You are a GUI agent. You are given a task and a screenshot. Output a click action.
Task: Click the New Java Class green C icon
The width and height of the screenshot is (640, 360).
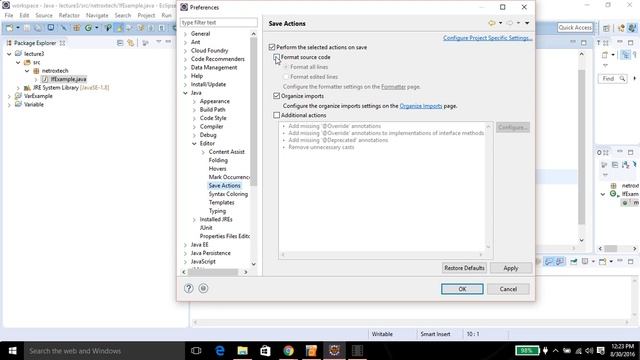88,28
